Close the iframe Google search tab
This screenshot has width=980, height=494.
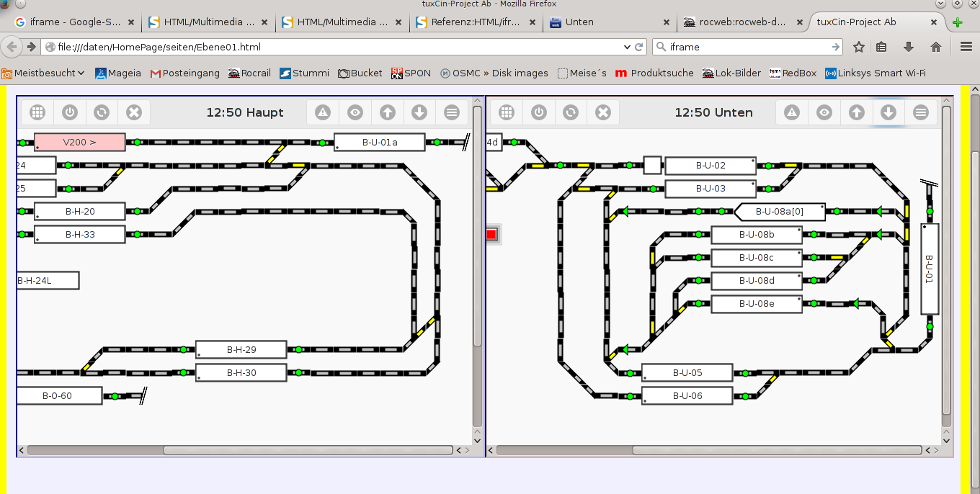click(x=130, y=22)
